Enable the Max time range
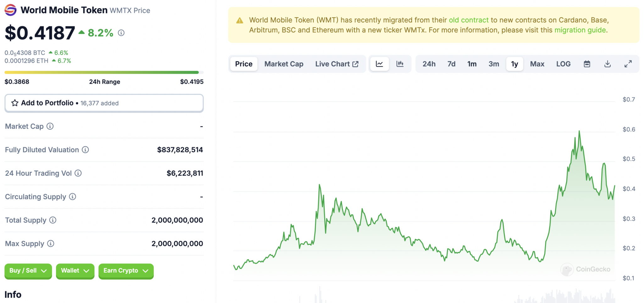Screen dimensions: 644x303 537,64
